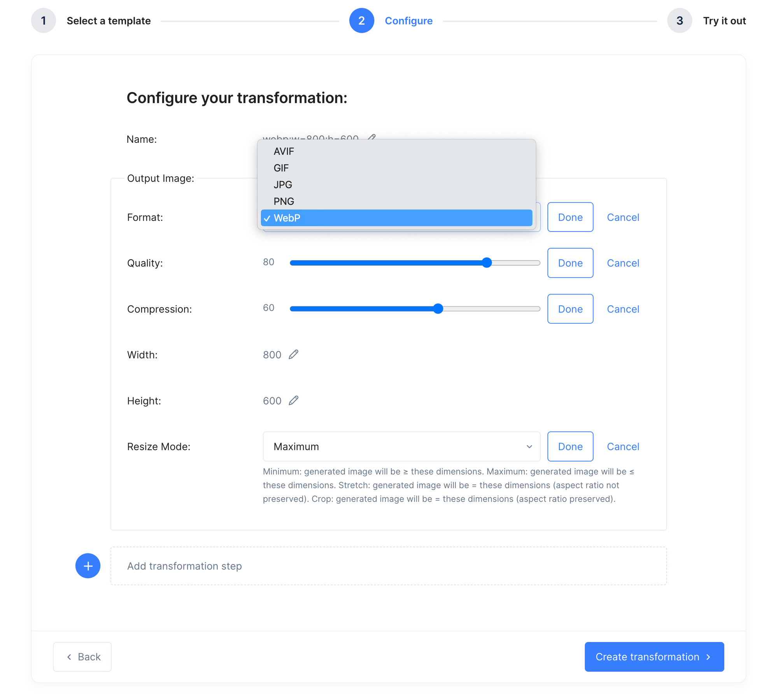The width and height of the screenshot is (778, 700).
Task: Click the step 1 circle indicator
Action: pyautogui.click(x=43, y=20)
